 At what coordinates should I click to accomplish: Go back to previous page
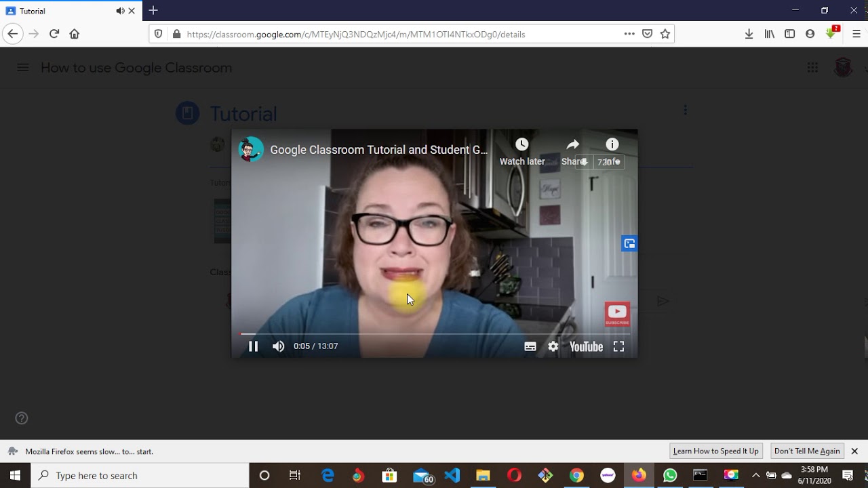pos(12,34)
